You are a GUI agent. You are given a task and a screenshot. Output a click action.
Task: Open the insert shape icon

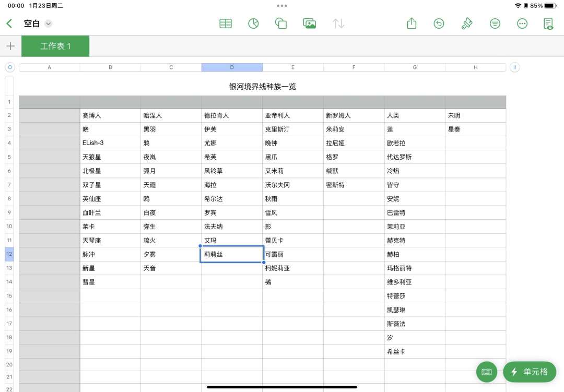(x=281, y=23)
